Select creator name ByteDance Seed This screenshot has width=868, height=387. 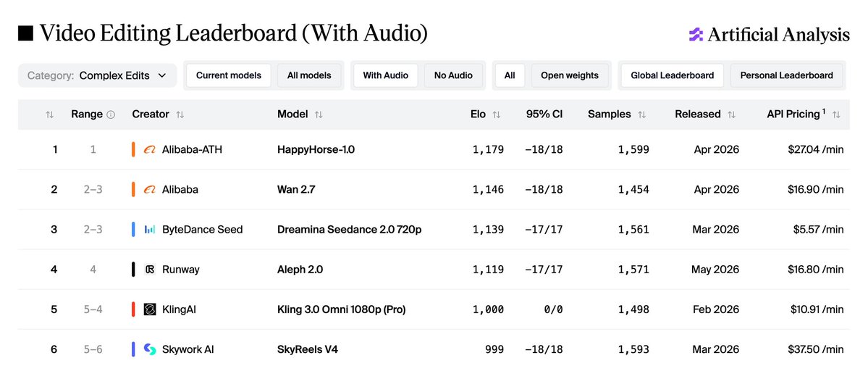click(203, 230)
